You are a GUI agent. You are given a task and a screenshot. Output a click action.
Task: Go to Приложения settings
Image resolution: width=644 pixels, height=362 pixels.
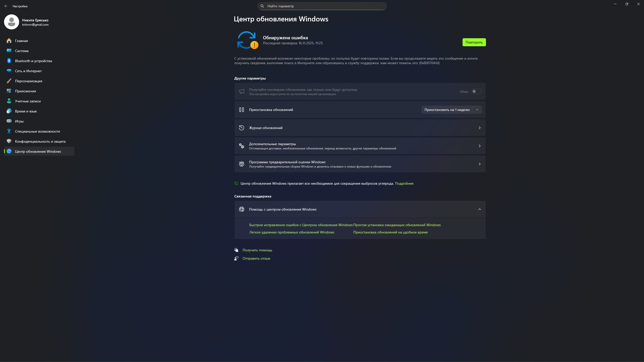point(39,91)
